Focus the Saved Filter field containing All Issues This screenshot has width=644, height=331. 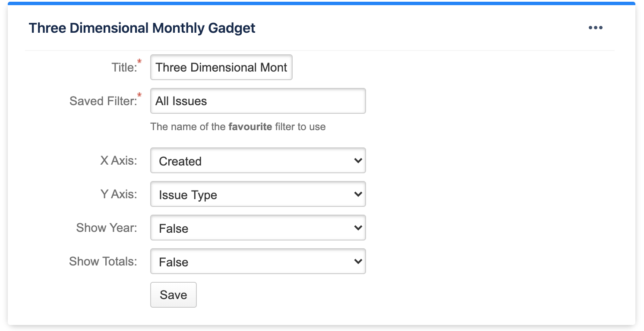258,101
